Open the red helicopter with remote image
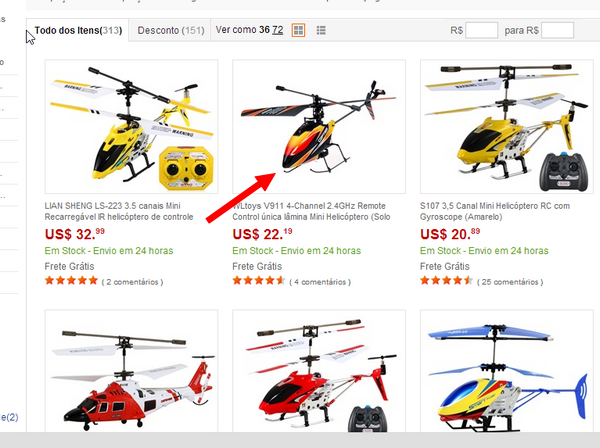This screenshot has width=600, height=448. pyautogui.click(x=319, y=371)
